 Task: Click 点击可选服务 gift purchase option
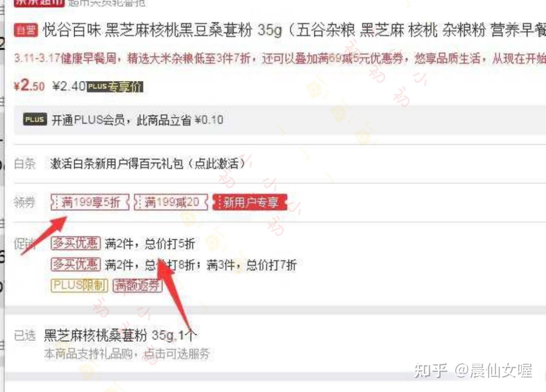pyautogui.click(x=177, y=354)
